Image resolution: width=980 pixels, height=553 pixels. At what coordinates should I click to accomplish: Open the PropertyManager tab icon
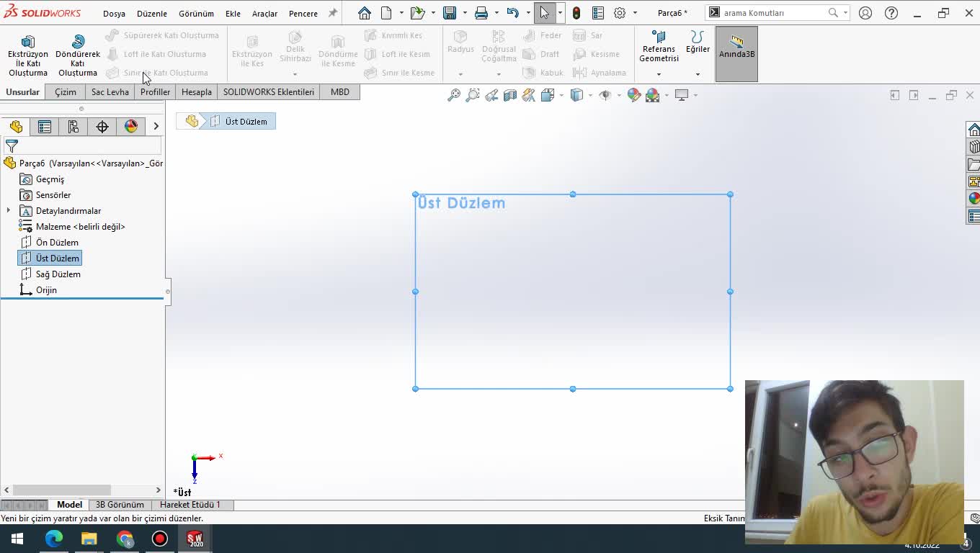[45, 127]
